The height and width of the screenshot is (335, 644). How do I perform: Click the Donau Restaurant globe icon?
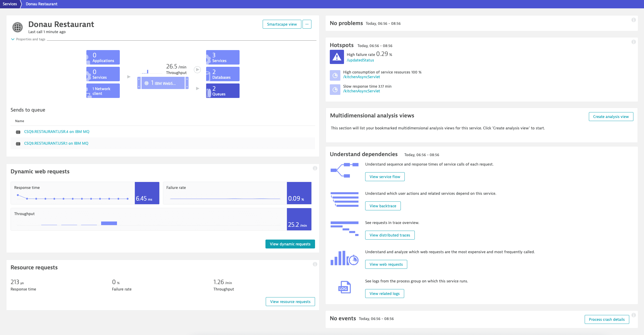[x=18, y=27]
